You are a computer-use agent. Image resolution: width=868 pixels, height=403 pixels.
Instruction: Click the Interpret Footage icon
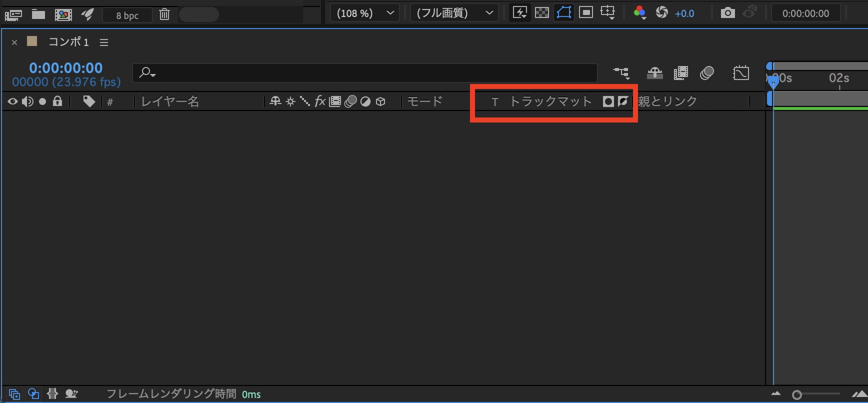pyautogui.click(x=13, y=15)
